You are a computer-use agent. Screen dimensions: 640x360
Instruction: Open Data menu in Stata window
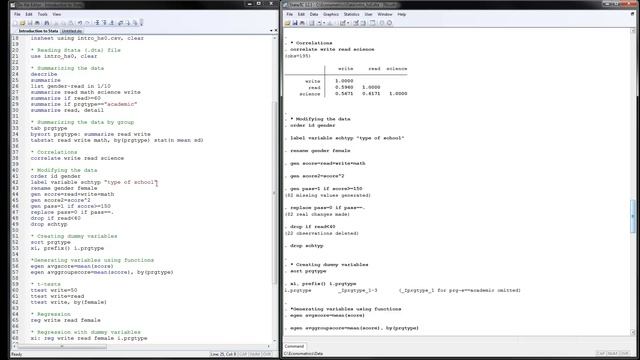314,14
